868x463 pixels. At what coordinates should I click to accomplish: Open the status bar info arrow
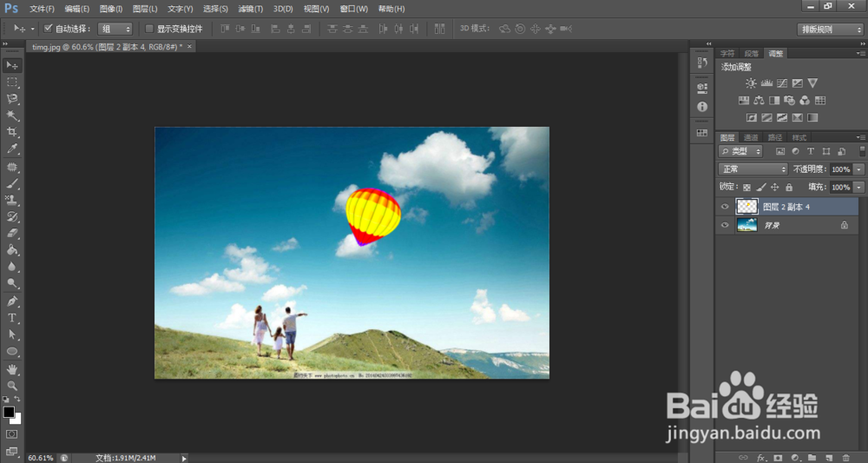[x=184, y=458]
